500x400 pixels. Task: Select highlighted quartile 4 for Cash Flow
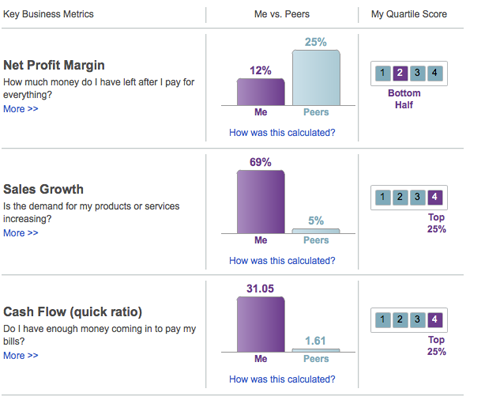point(435,320)
